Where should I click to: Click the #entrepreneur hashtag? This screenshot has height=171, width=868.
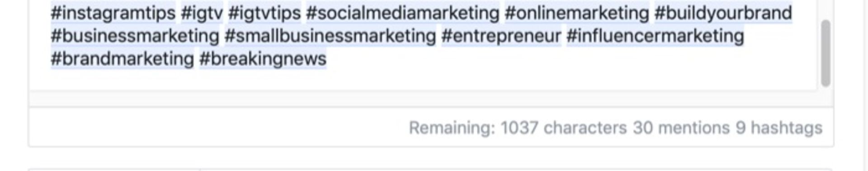point(501,36)
